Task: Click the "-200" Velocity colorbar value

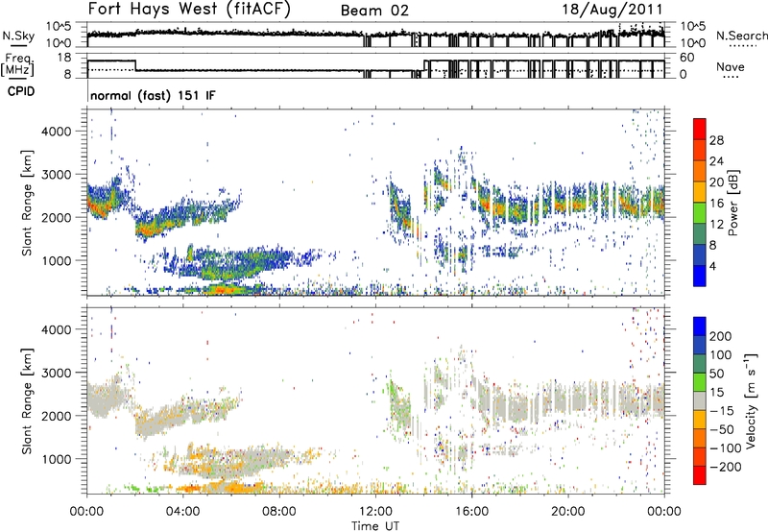Action: pyautogui.click(x=726, y=467)
